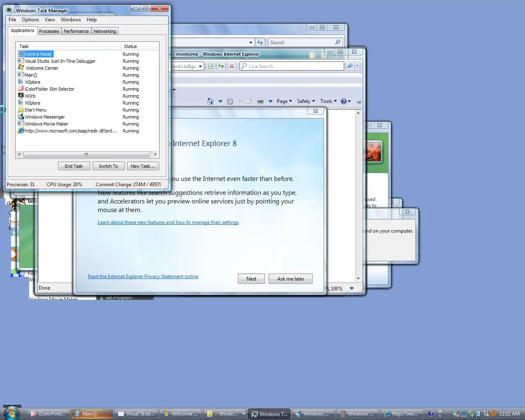Open the iColorFold... taskbar button
Image resolution: width=525 pixels, height=420 pixels.
click(48, 414)
